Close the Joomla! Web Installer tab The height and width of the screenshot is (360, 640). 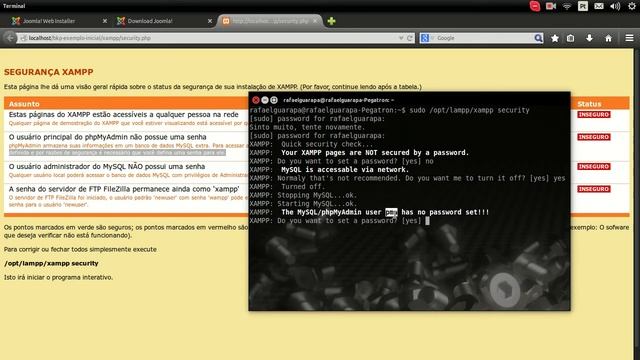pyautogui.click(x=105, y=21)
